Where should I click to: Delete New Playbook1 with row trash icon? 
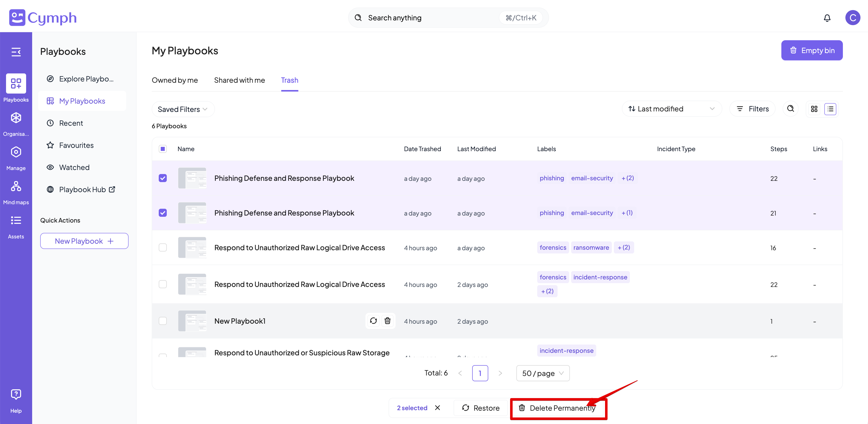pos(387,321)
